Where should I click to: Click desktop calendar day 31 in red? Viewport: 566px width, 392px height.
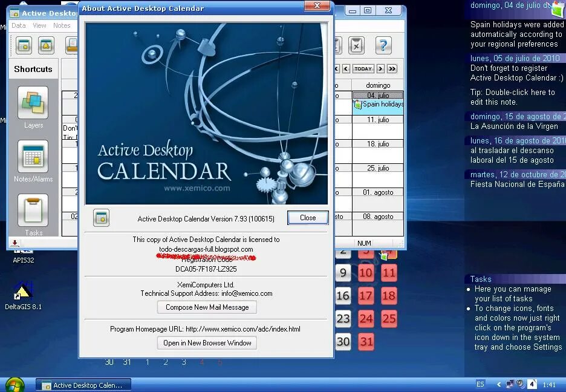(366, 341)
